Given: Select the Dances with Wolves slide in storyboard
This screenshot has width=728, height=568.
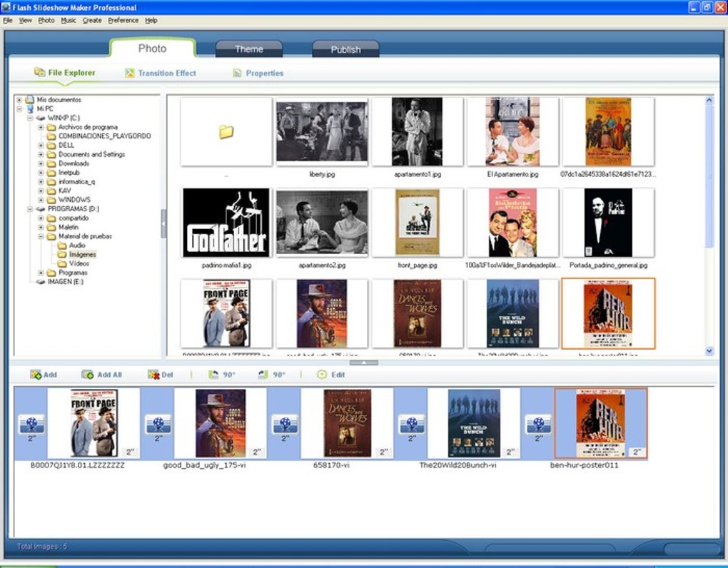Looking at the screenshot, I should click(x=348, y=423).
